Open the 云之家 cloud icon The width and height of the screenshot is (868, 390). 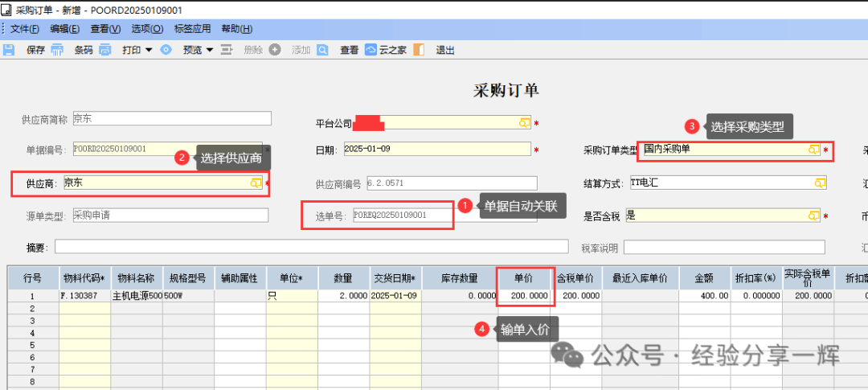tap(371, 50)
